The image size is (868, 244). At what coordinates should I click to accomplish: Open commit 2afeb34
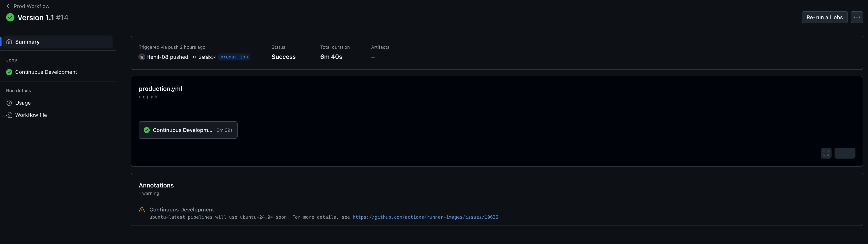pos(208,57)
